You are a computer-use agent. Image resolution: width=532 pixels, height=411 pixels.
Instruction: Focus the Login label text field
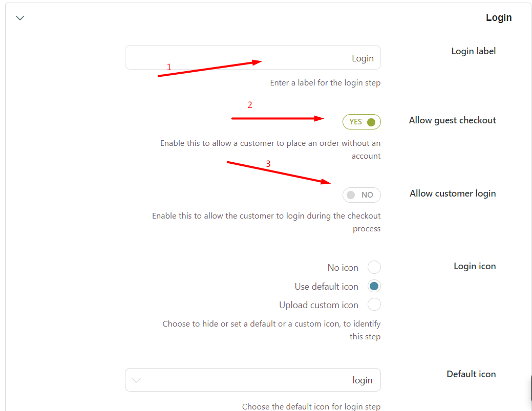coord(253,58)
